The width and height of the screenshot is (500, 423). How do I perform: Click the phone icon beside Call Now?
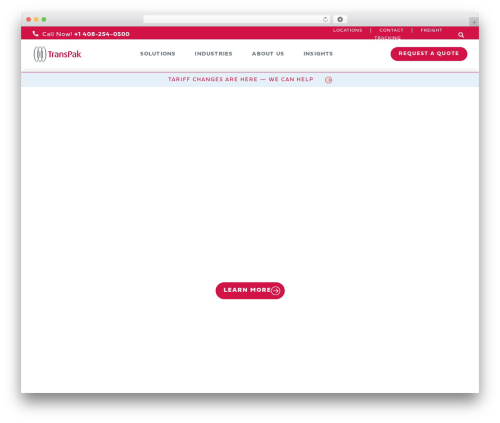coord(35,34)
